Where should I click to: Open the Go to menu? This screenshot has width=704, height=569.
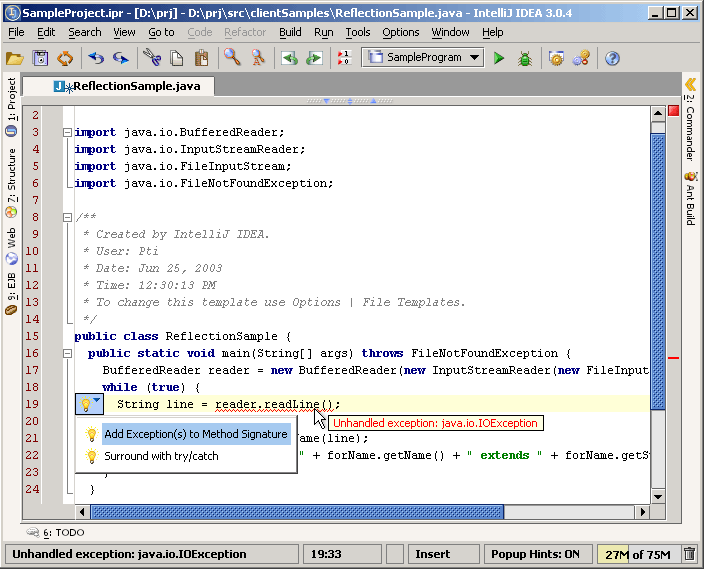tap(161, 32)
